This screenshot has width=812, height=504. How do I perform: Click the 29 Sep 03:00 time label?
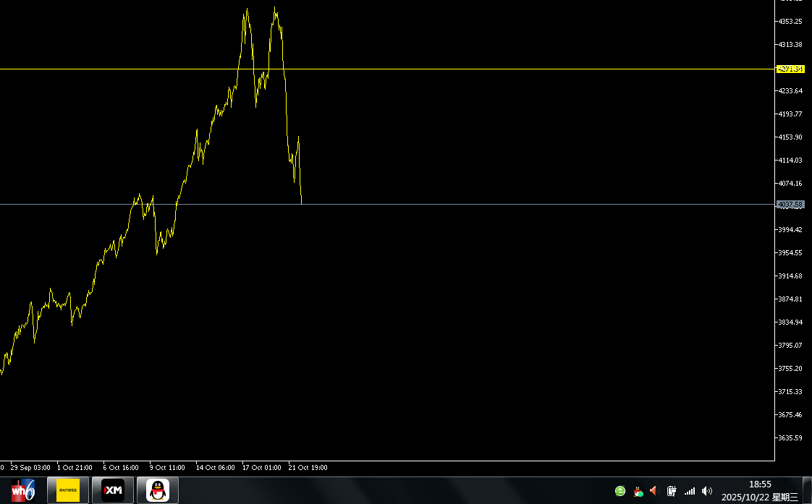30,468
